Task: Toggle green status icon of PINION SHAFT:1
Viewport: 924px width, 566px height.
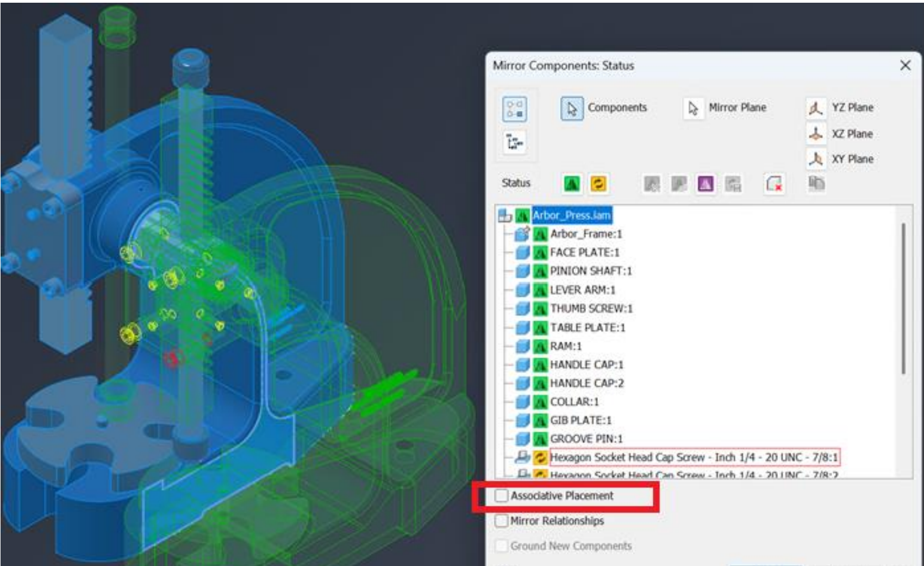Action: point(540,271)
